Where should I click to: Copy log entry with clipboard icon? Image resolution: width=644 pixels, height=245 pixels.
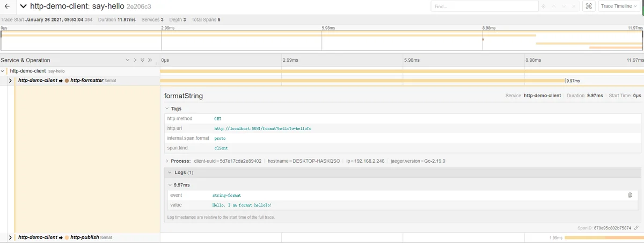pos(630,195)
